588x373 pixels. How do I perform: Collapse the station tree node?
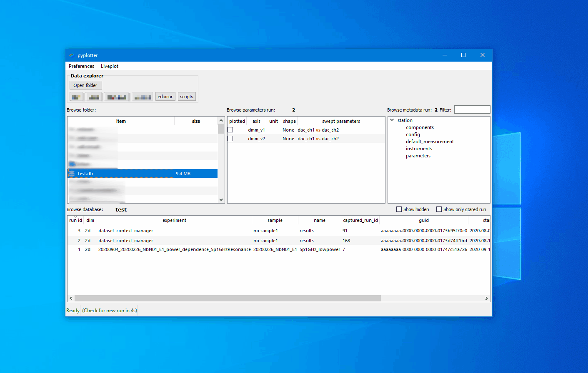click(x=392, y=120)
